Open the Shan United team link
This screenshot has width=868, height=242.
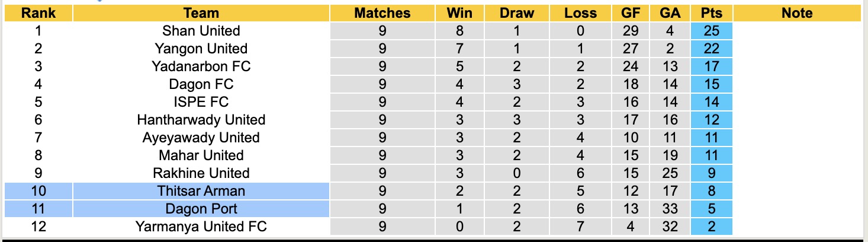tap(201, 31)
